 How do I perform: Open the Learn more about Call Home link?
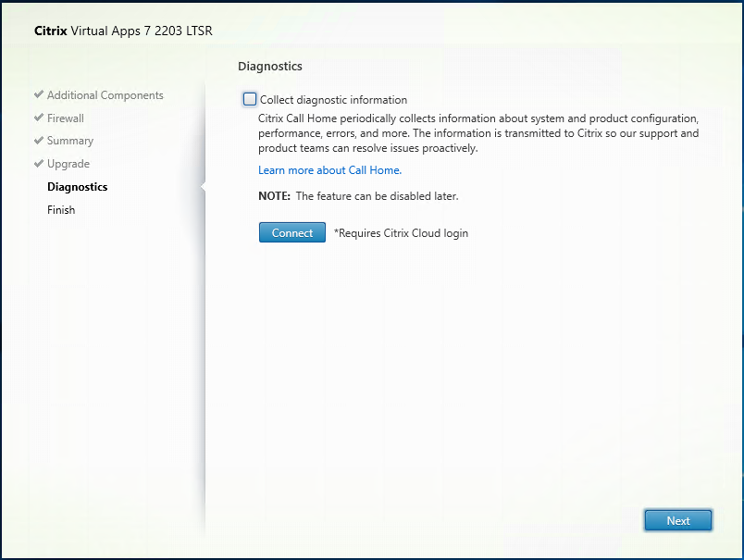[x=329, y=170]
